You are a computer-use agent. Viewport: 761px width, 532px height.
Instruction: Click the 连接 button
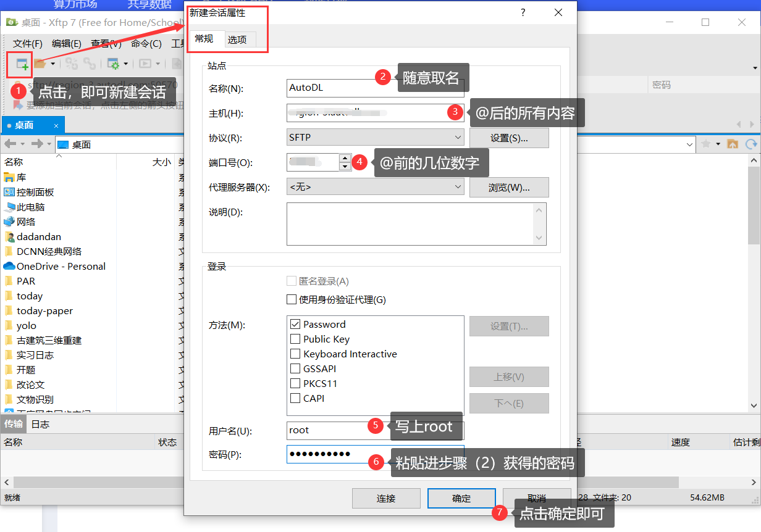tap(386, 499)
